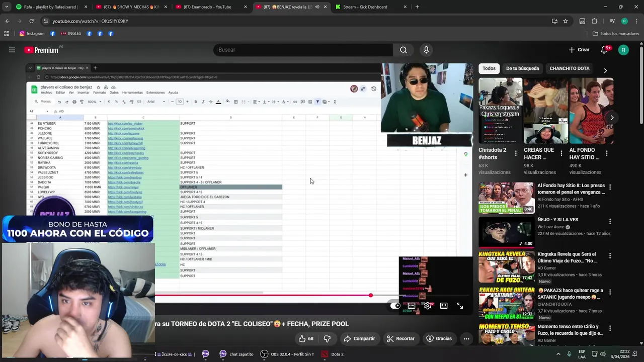Open Todos los marcadores folder

(x=616, y=34)
